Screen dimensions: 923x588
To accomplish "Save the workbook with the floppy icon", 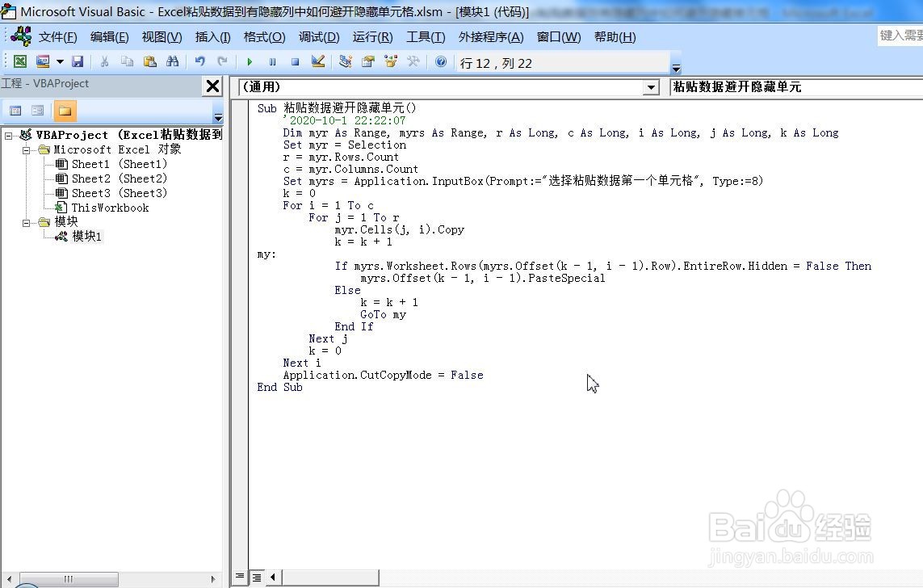I will 78,61.
